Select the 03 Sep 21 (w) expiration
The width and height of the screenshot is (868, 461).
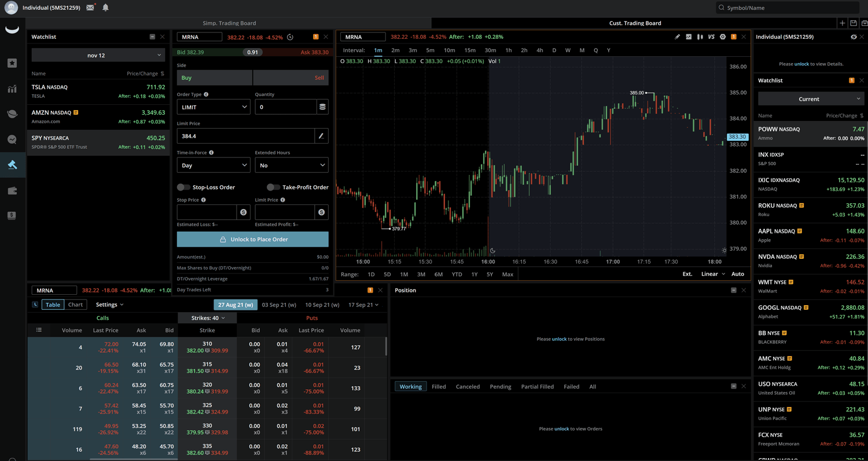tap(279, 305)
